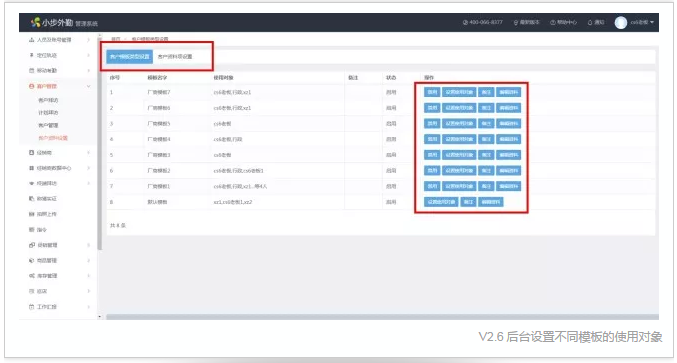Screen dimensions: 677x363
Task: Click the phone icon beside 400-066-8377
Action: [465, 22]
